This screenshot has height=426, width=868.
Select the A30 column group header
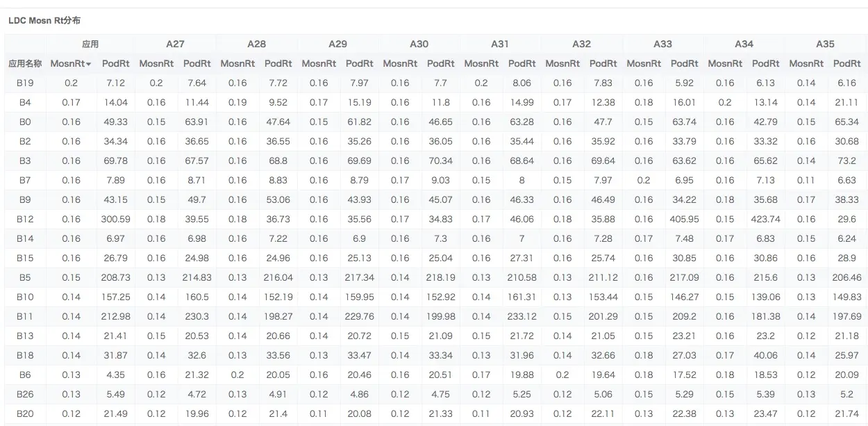tap(419, 44)
